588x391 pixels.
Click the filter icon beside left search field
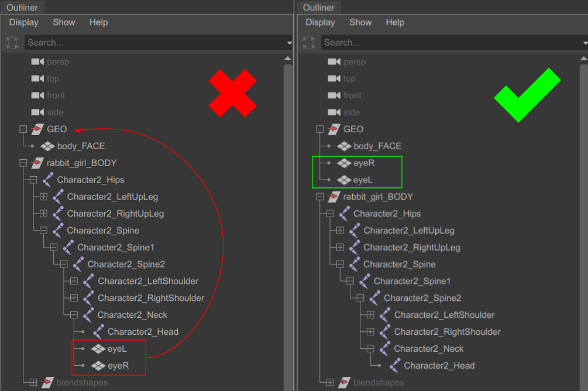[x=12, y=42]
